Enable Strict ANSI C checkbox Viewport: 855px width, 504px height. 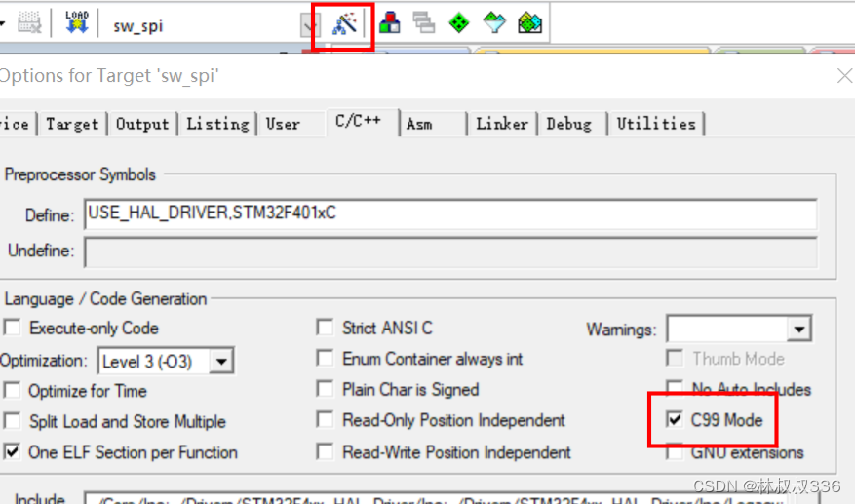coord(325,328)
